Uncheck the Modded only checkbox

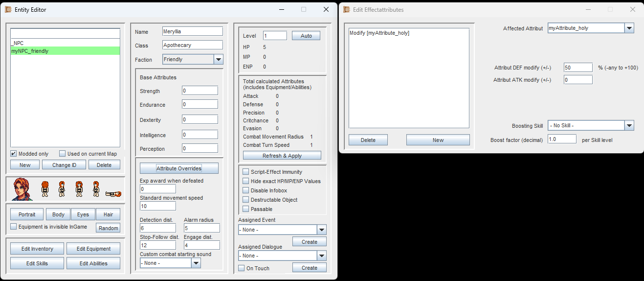click(x=14, y=154)
